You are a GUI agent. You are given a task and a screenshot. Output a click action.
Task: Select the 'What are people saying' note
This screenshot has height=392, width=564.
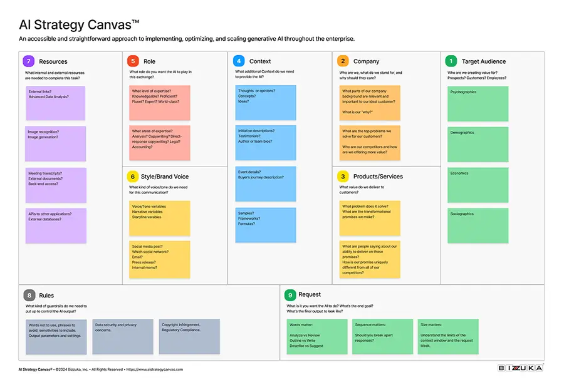tap(370, 260)
